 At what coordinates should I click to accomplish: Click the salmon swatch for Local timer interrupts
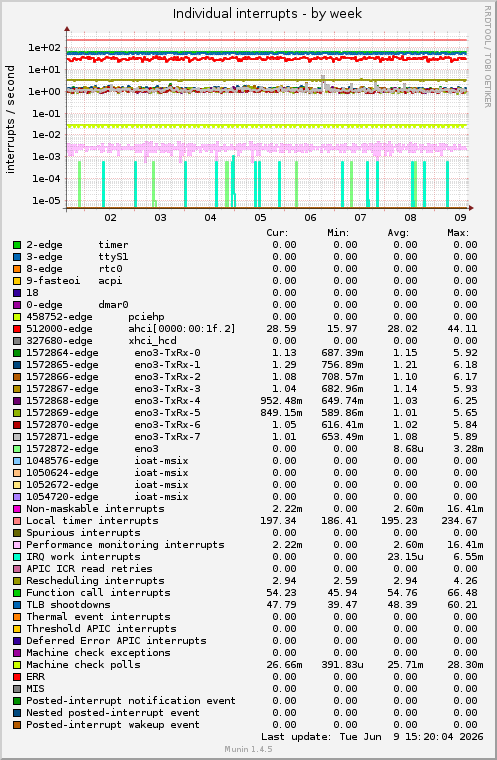17,521
